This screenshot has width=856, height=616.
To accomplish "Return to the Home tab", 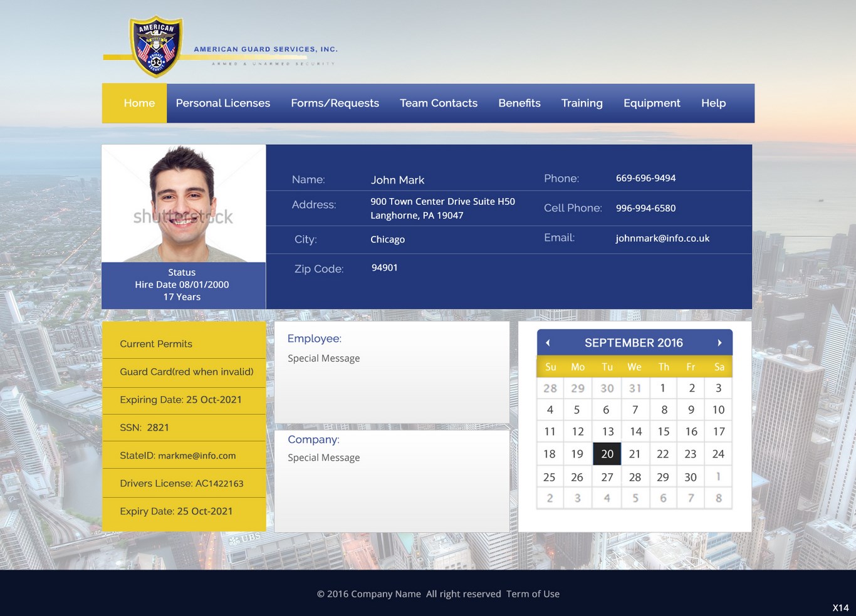I will (138, 103).
